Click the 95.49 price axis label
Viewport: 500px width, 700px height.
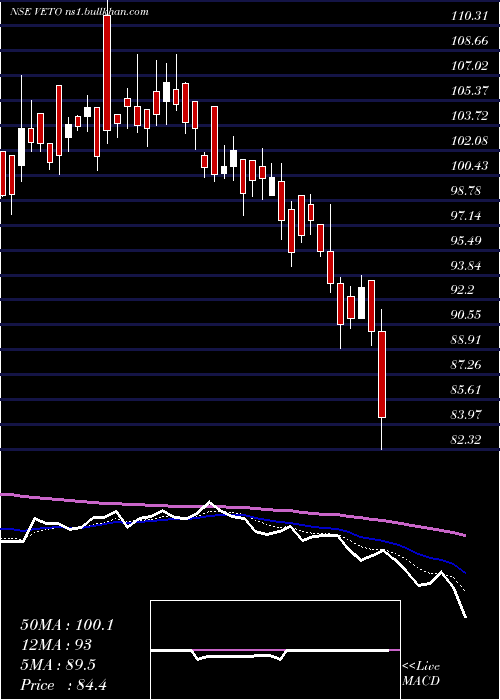coord(467,241)
